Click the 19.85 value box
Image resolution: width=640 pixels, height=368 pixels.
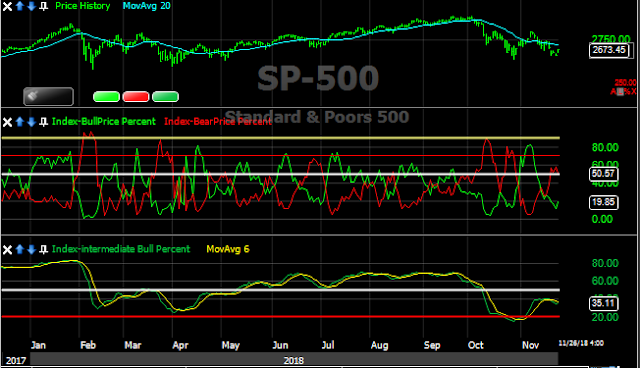[x=603, y=202]
